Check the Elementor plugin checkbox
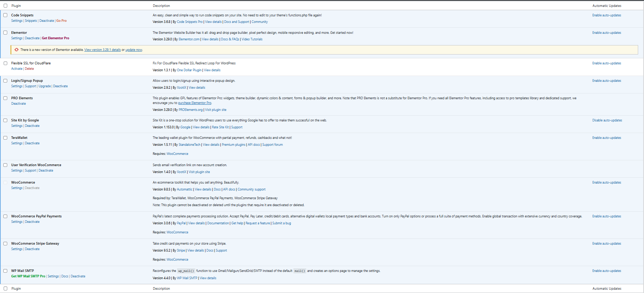Screen dimensions: 644x293 (x=5, y=33)
